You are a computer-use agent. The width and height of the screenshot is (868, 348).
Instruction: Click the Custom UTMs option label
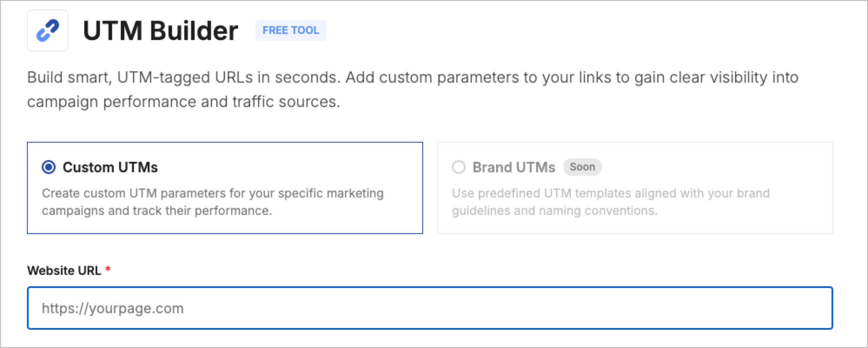[110, 167]
